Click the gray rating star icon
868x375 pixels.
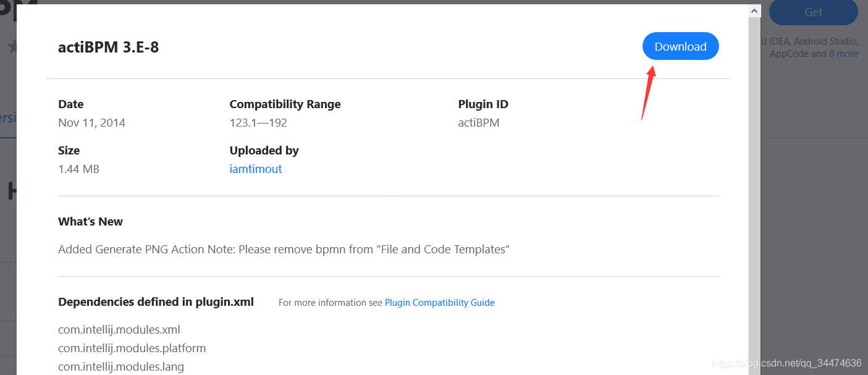tap(12, 46)
